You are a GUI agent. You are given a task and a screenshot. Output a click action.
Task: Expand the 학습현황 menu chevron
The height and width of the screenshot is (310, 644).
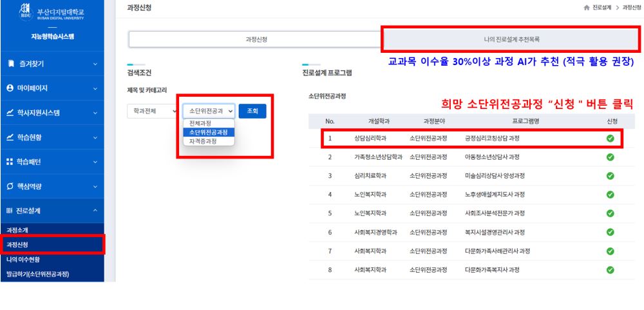pyautogui.click(x=95, y=137)
